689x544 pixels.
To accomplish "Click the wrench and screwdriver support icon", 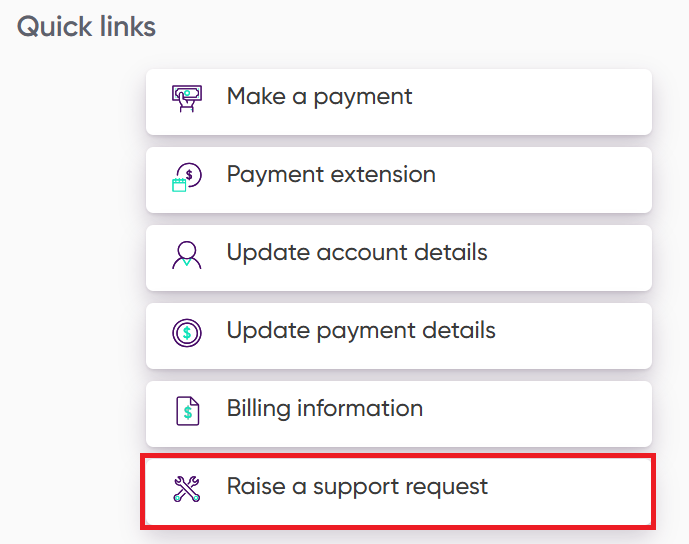I will tap(187, 488).
